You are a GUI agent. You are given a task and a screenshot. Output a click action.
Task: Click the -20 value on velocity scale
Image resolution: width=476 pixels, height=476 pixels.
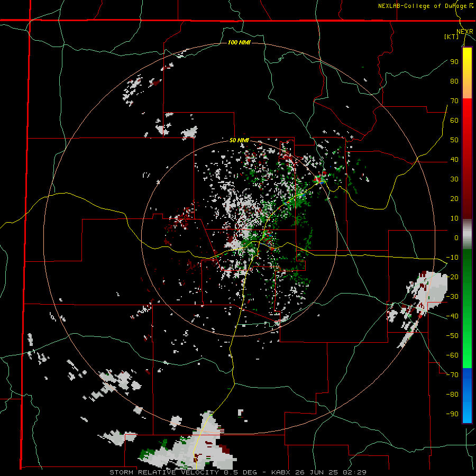click(x=452, y=277)
